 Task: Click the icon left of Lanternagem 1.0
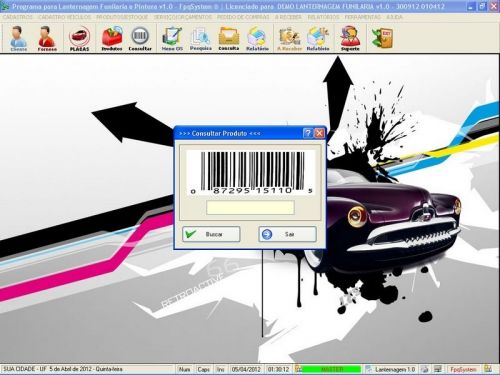(x=368, y=369)
